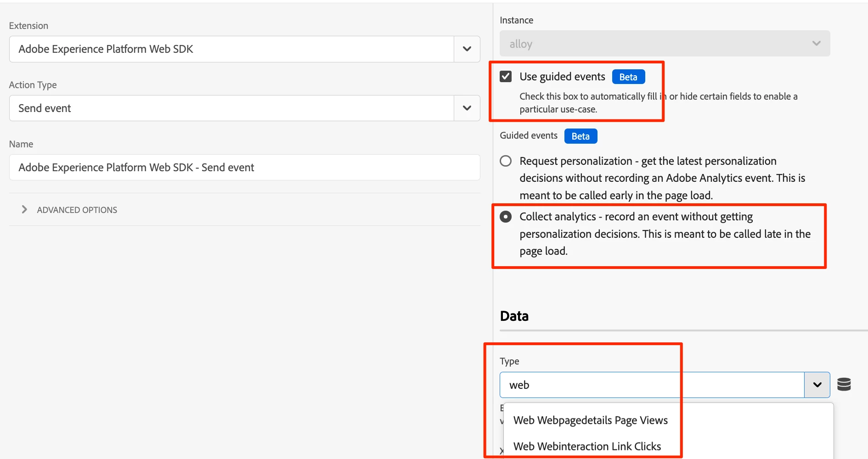The height and width of the screenshot is (459, 868).
Task: Open the Extension dropdown arrow
Action: click(467, 49)
